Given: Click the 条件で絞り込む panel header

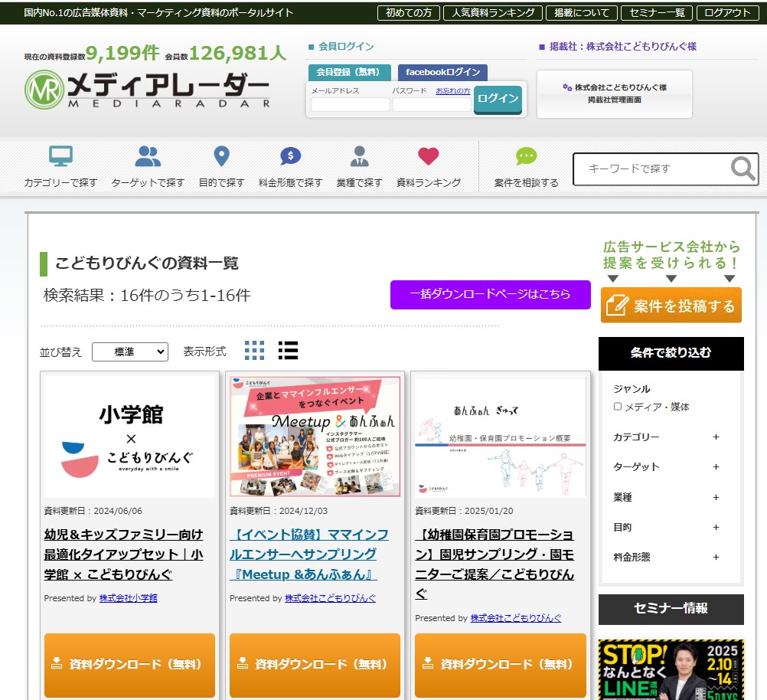Looking at the screenshot, I should click(x=671, y=353).
